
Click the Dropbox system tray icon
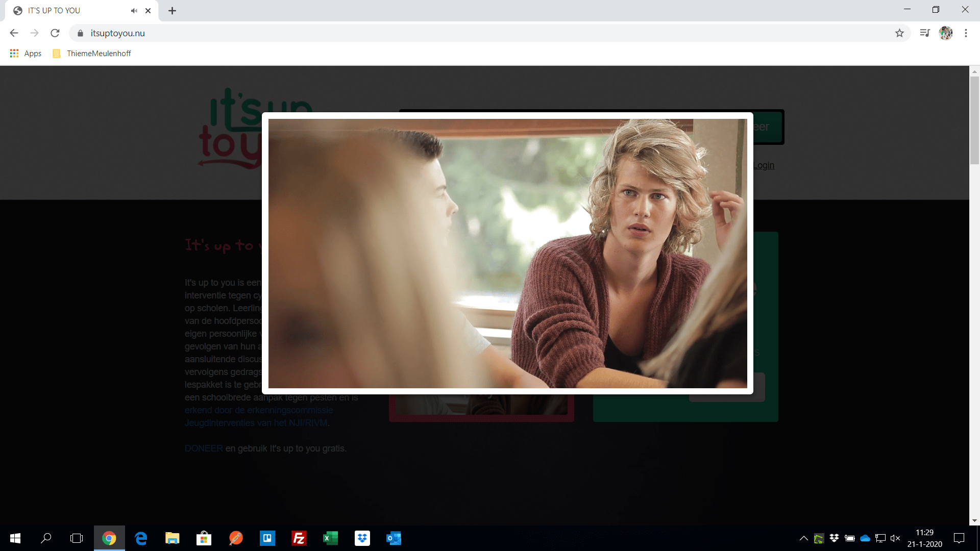point(834,538)
